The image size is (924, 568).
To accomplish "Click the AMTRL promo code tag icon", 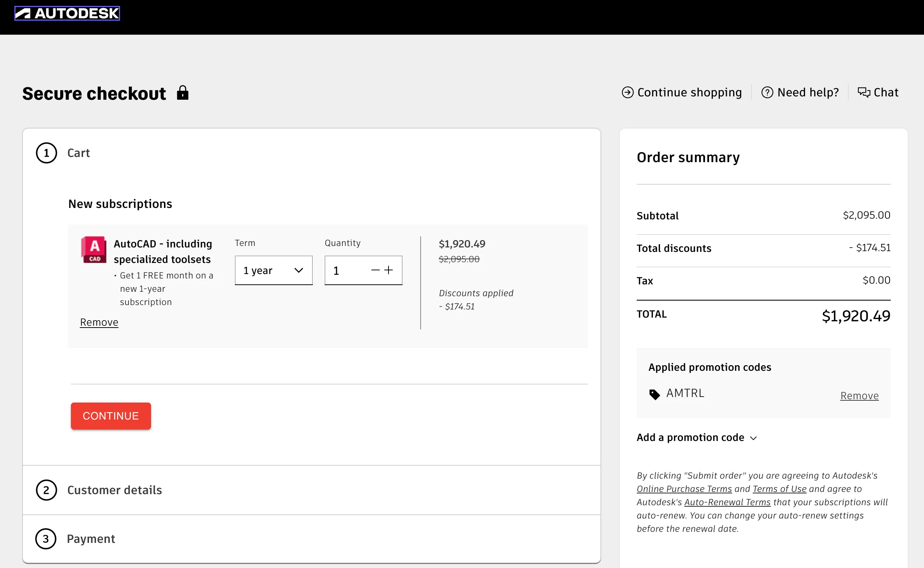I will pyautogui.click(x=654, y=394).
